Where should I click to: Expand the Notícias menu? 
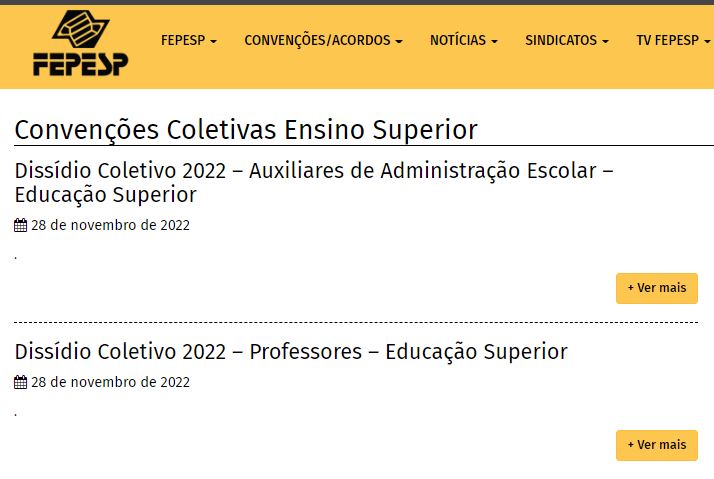point(463,40)
